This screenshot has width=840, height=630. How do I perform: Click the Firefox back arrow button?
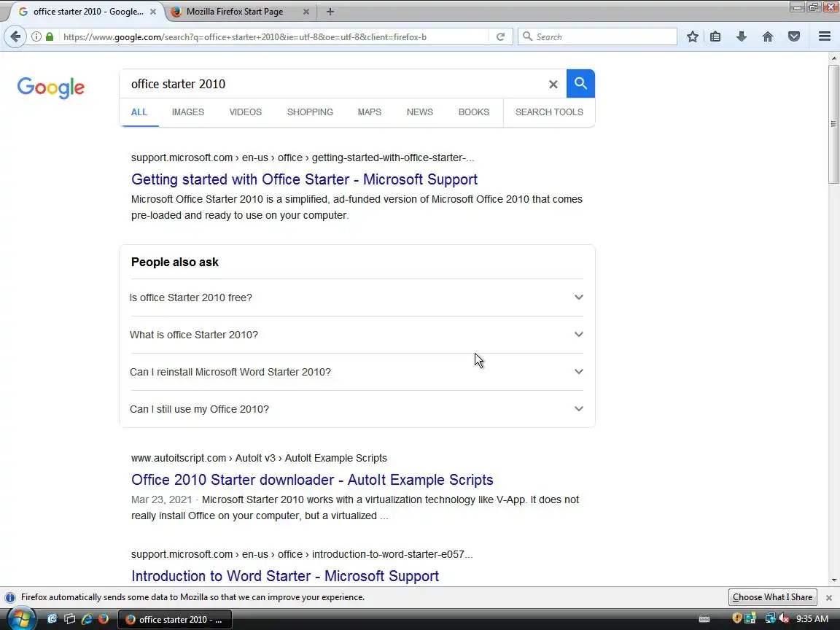(15, 36)
